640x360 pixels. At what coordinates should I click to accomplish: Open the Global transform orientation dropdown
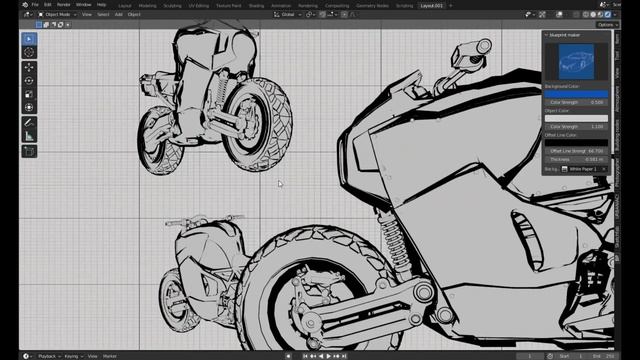(288, 14)
